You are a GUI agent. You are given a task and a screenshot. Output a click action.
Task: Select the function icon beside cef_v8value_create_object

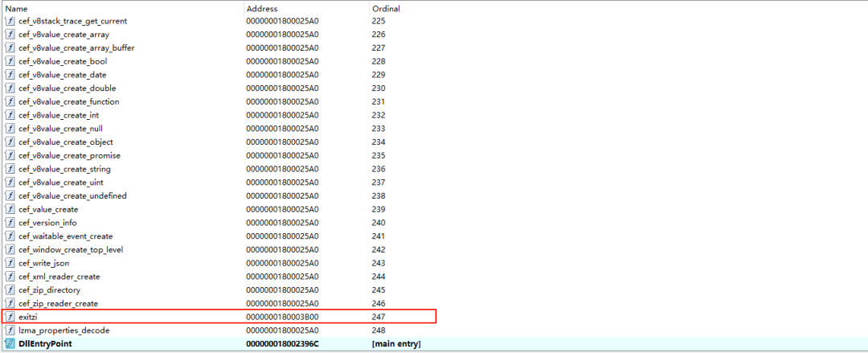click(10, 142)
